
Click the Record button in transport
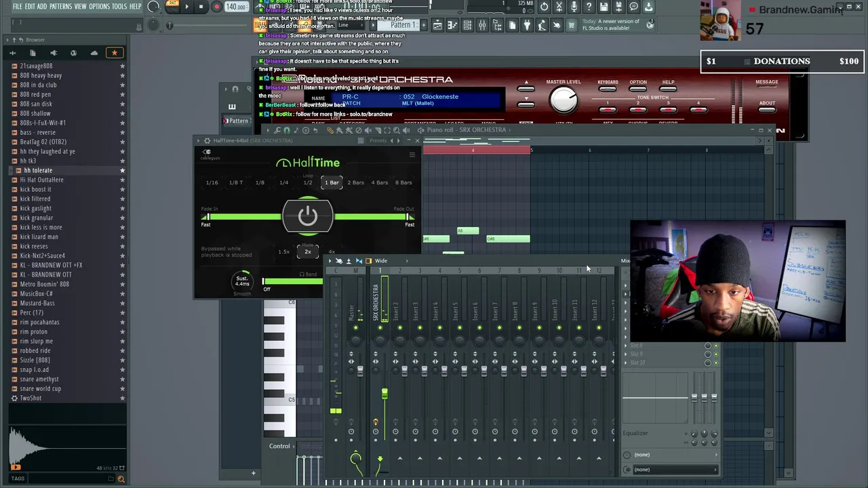pos(216,7)
